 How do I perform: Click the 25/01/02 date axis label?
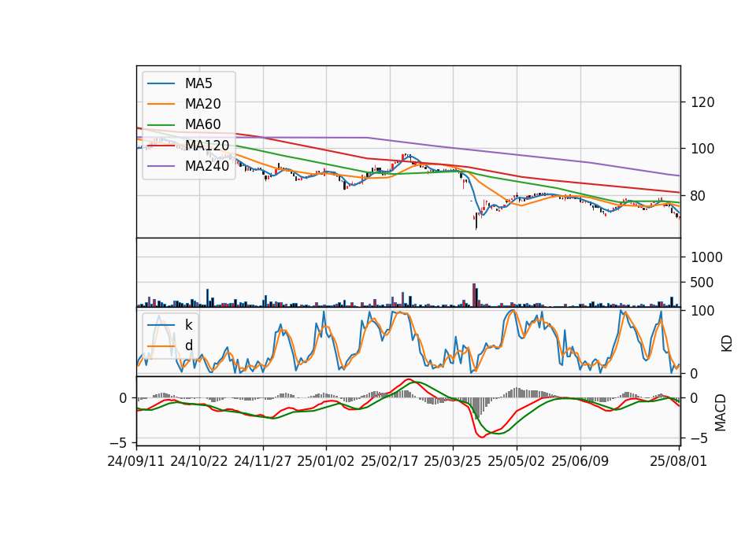326,461
